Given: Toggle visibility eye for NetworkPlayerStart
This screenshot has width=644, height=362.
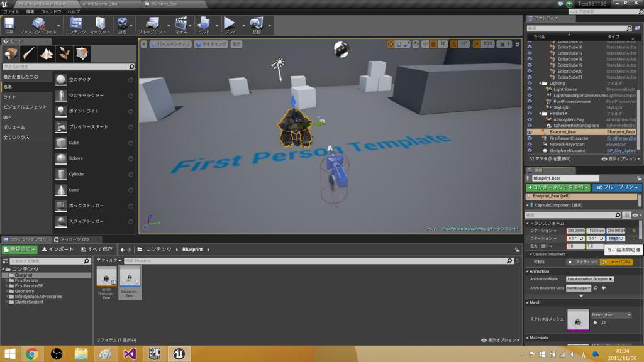Looking at the screenshot, I should coord(530,145).
